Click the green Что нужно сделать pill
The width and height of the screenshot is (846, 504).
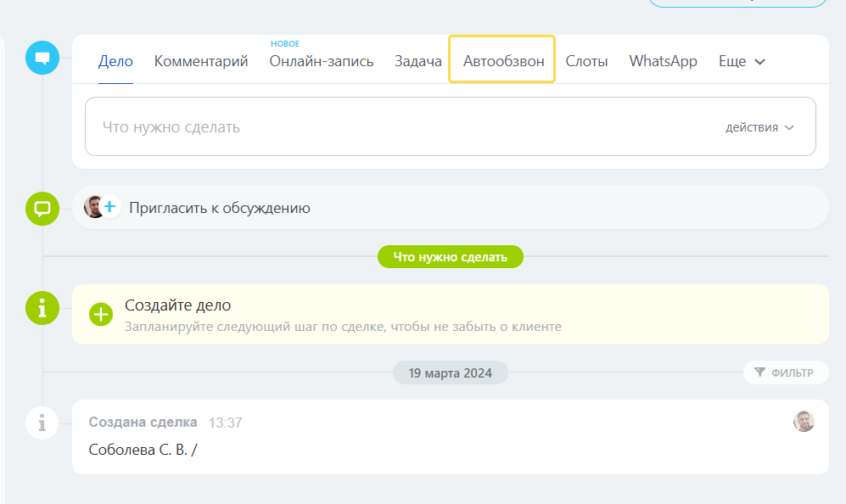(450, 256)
